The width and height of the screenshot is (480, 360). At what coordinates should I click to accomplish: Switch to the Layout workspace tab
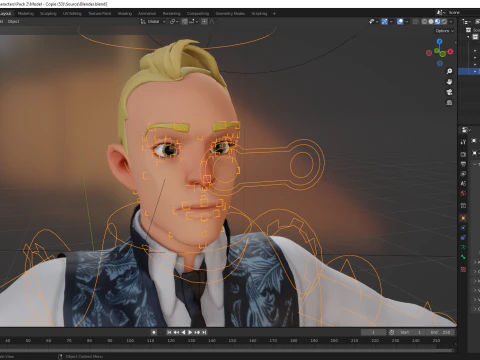point(5,14)
